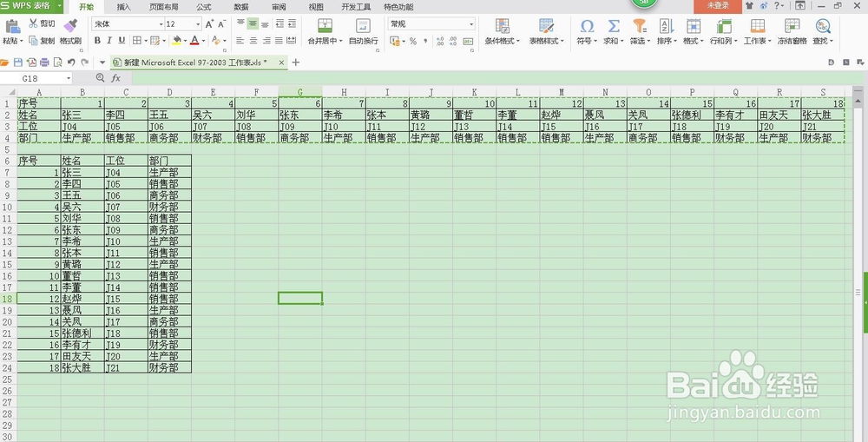Align text right

click(266, 41)
